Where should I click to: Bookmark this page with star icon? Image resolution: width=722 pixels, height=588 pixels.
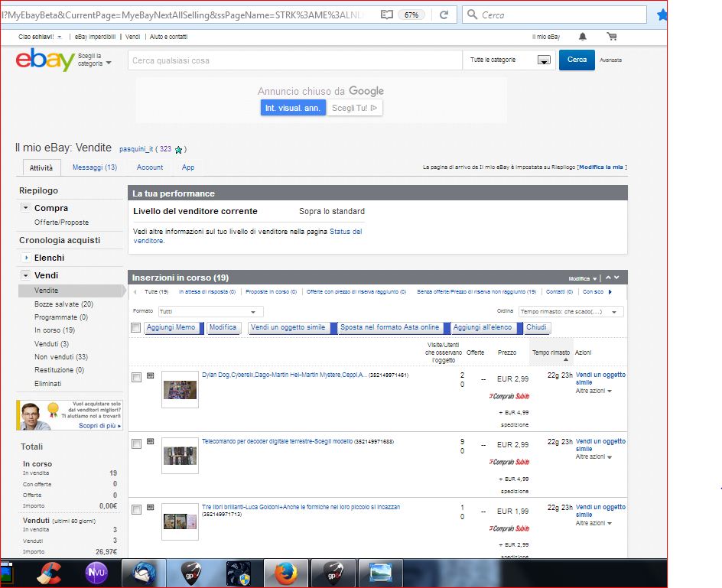point(662,15)
